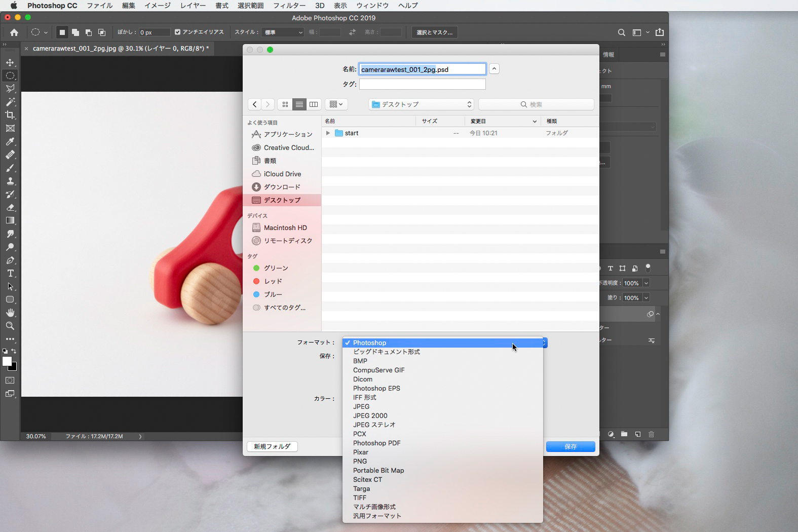Screen dimensions: 798x532
Task: Expand the start folder disclosure triangle
Action: (x=328, y=133)
